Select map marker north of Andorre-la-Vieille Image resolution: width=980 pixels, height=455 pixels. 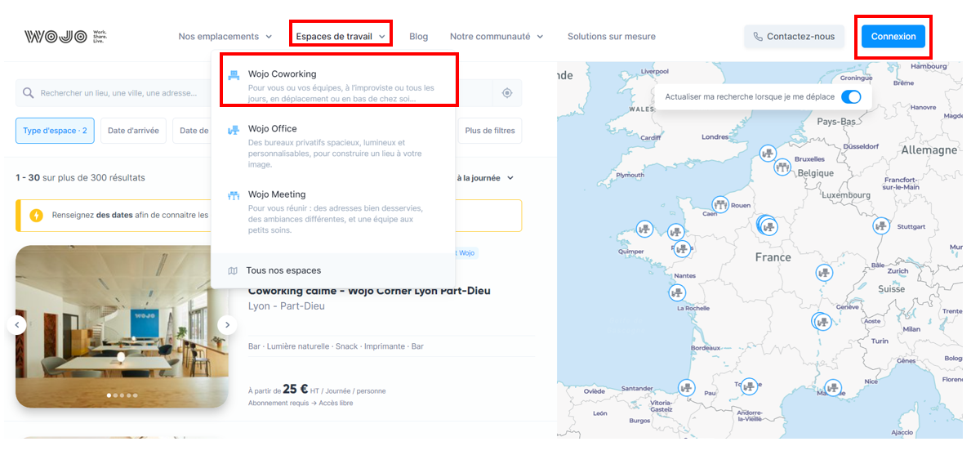(749, 385)
